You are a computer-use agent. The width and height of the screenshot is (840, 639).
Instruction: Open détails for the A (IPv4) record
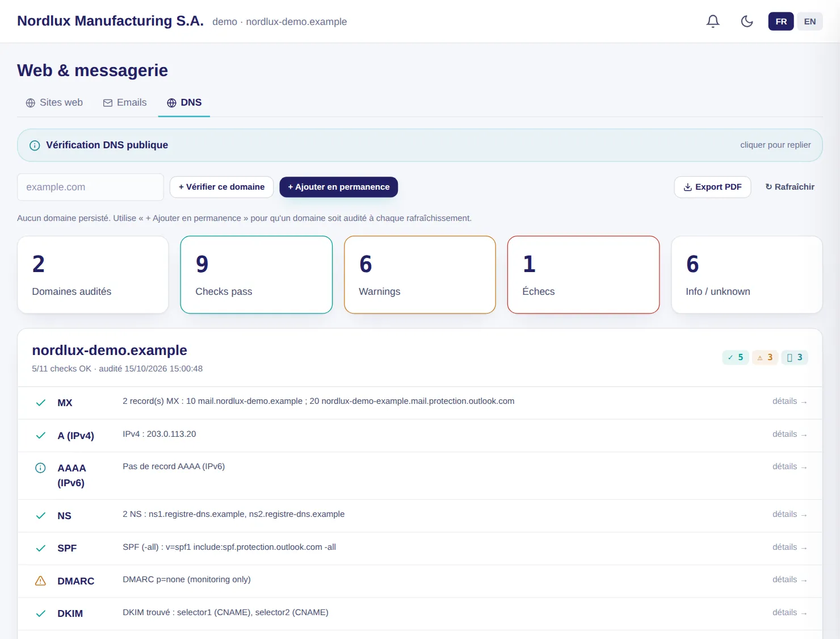point(789,434)
